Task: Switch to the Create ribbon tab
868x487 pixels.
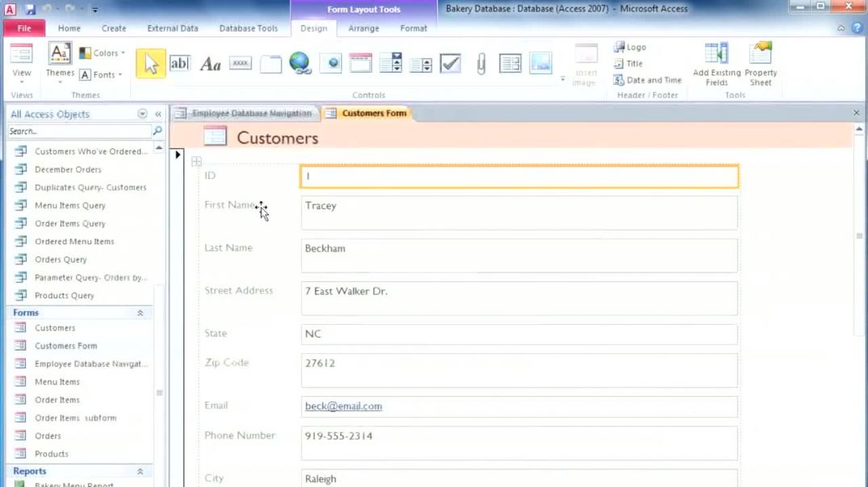Action: pos(114,28)
